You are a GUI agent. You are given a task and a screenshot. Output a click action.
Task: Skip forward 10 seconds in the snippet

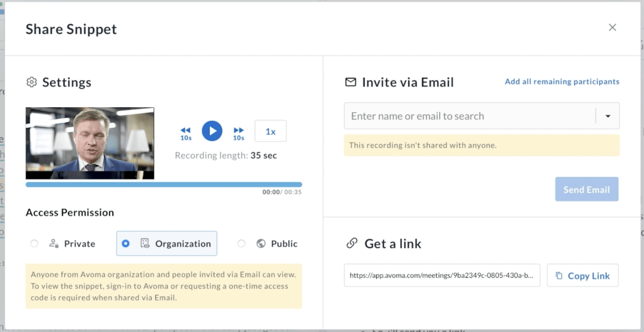239,134
